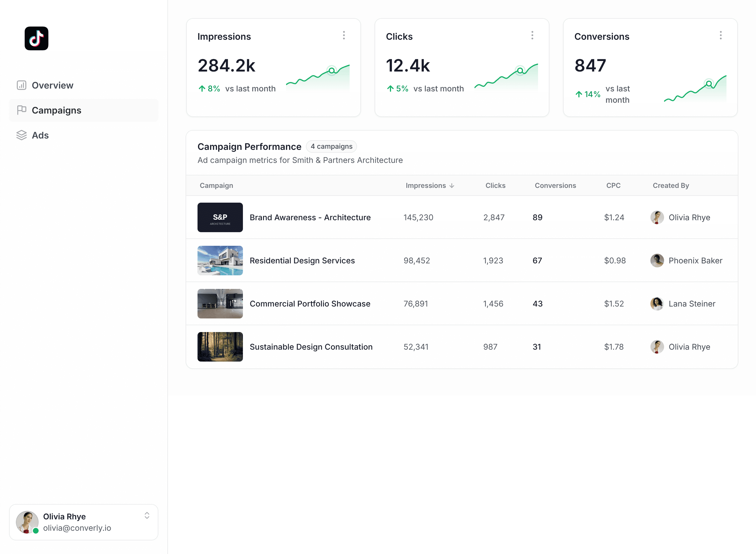Click Olivia Rhye's avatar in the table
This screenshot has width=756, height=554.
coord(658,217)
